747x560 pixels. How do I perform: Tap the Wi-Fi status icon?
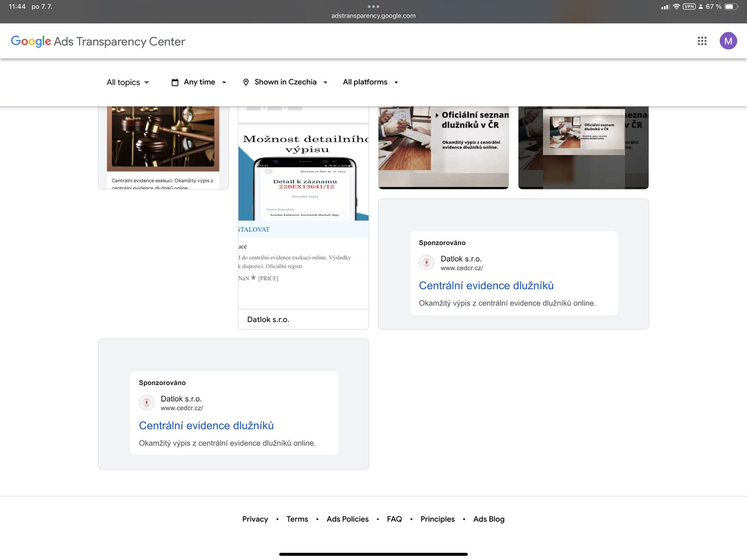tap(676, 7)
